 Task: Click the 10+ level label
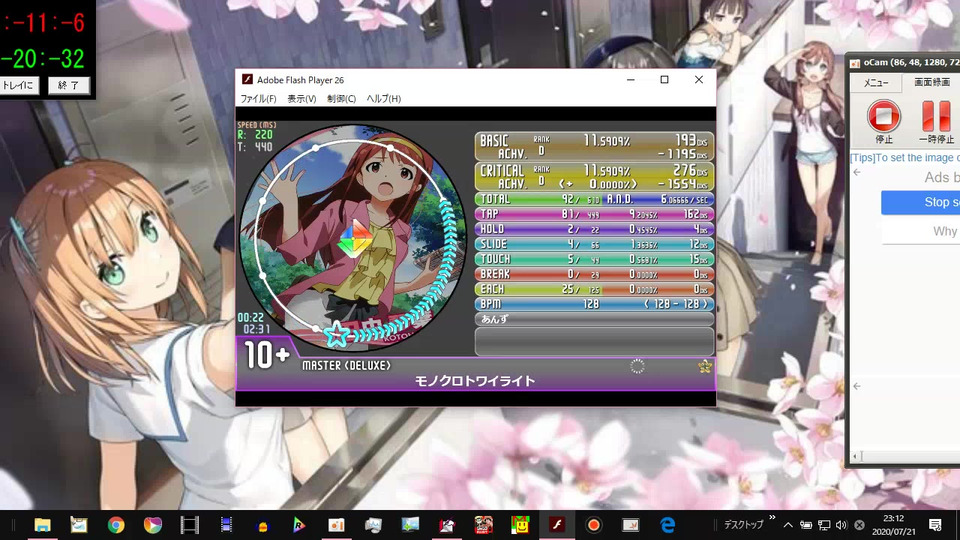pos(266,355)
